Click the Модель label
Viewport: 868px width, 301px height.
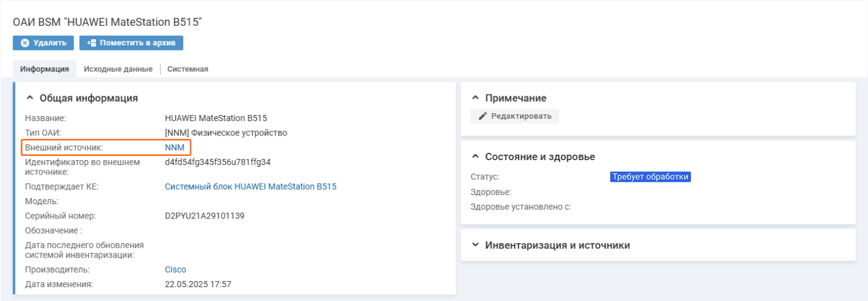tap(42, 201)
